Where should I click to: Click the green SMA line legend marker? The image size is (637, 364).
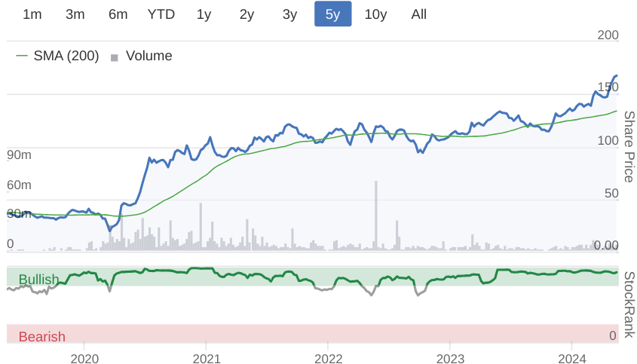[x=22, y=56]
